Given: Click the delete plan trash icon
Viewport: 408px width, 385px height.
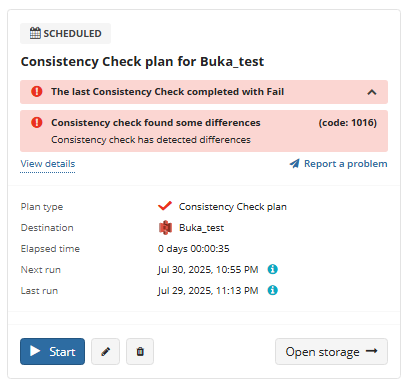Looking at the screenshot, I should click(x=140, y=351).
